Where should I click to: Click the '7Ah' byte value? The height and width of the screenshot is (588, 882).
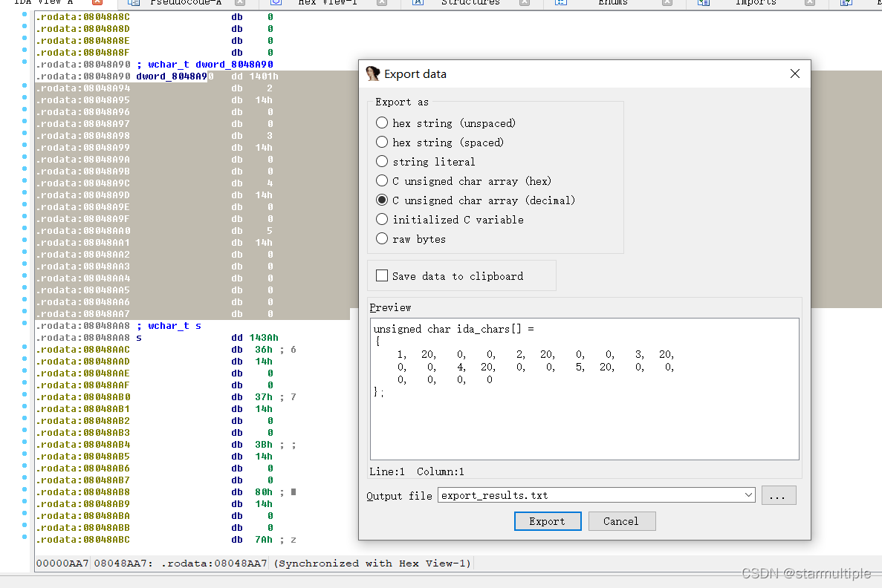pyautogui.click(x=263, y=540)
